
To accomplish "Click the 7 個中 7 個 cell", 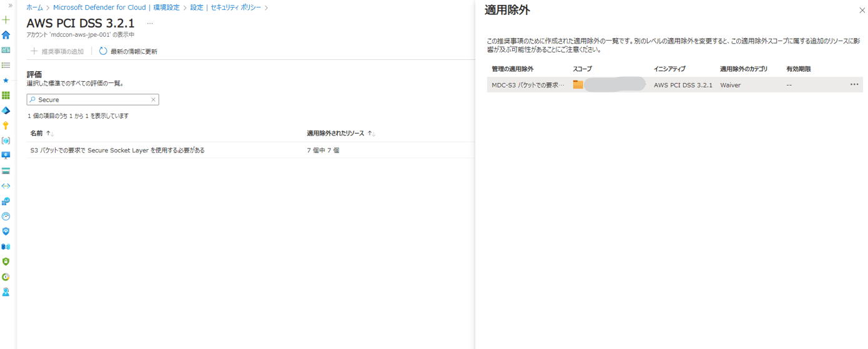I will tap(323, 150).
